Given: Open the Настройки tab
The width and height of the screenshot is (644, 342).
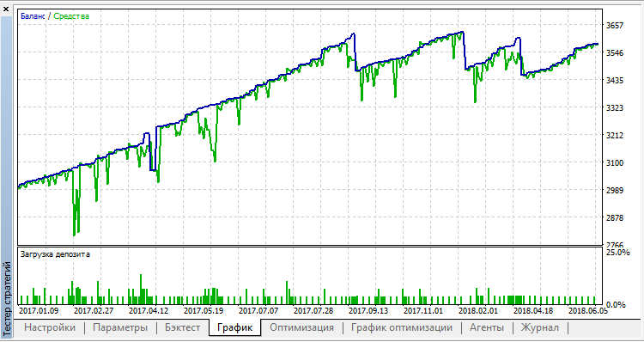Looking at the screenshot, I should tap(50, 328).
